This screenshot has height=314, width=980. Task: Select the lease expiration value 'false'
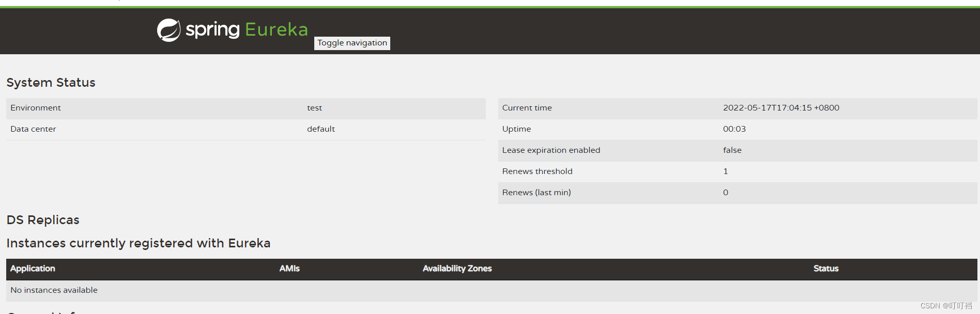pos(732,150)
